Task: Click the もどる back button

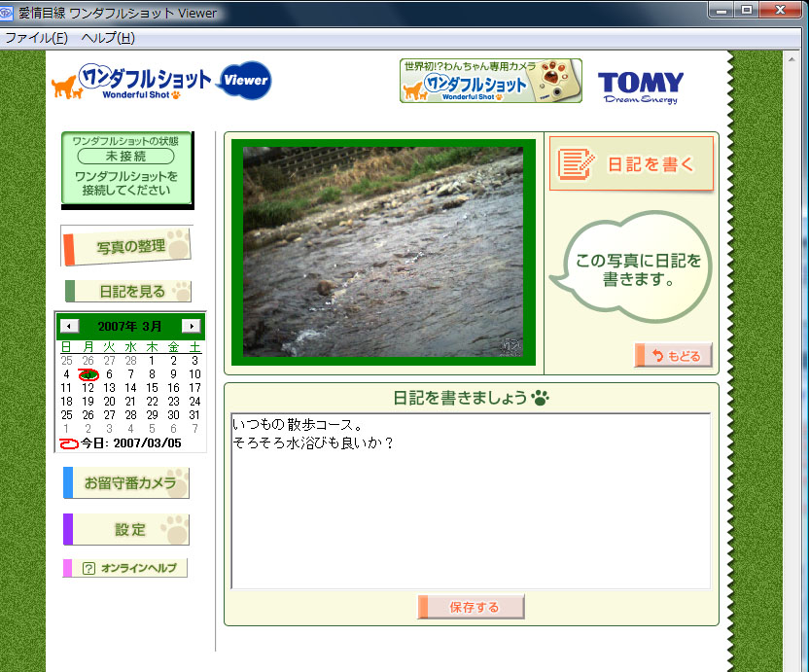Action: [673, 356]
